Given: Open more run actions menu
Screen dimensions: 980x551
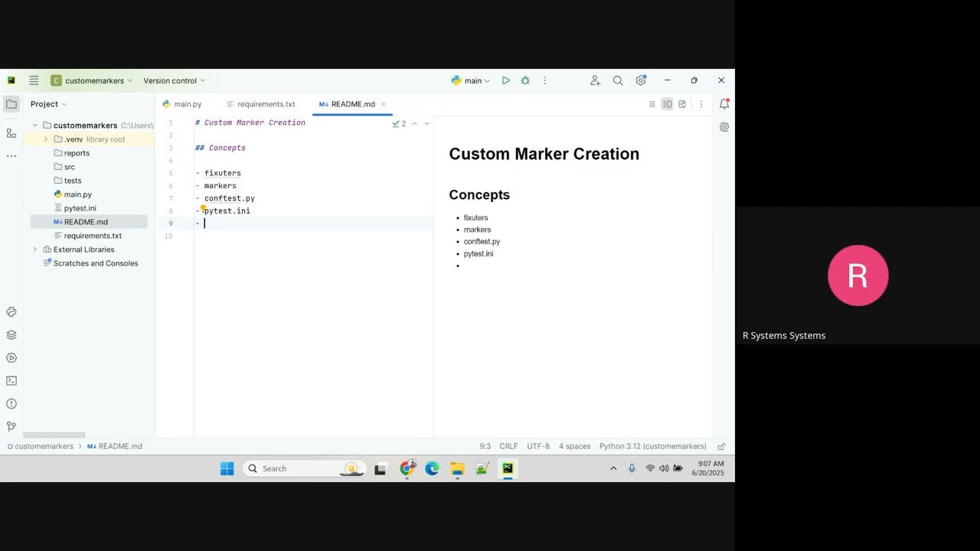Looking at the screenshot, I should [x=545, y=80].
